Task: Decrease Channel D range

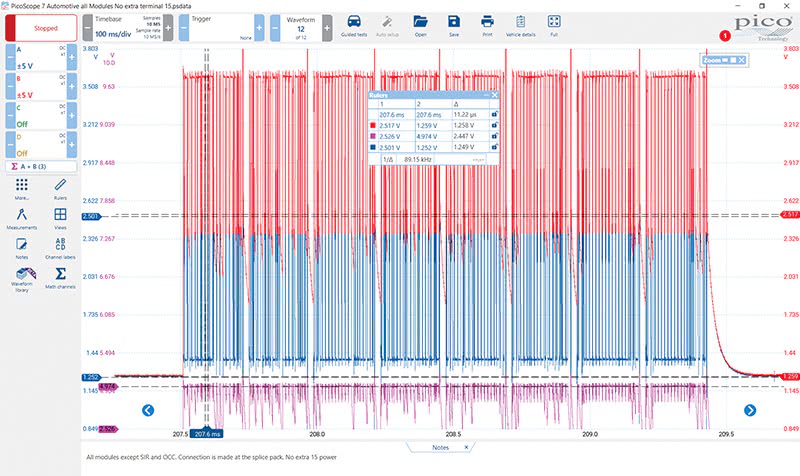Action: coord(10,144)
